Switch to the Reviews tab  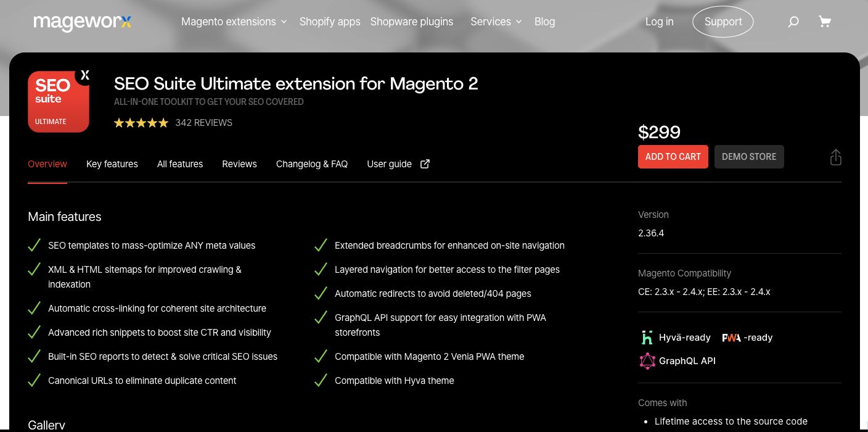pos(239,164)
